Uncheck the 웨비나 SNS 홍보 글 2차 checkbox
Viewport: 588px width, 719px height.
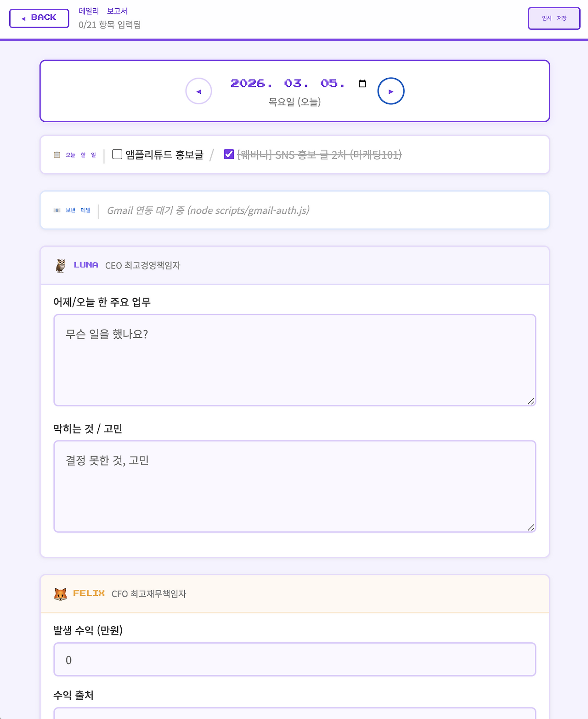tap(229, 154)
